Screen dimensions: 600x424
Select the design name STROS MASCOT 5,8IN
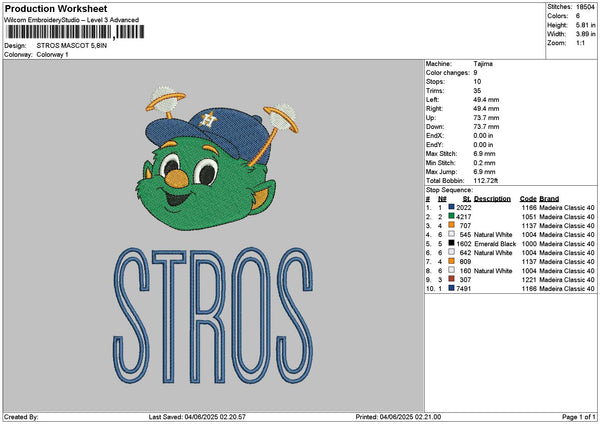[x=74, y=46]
